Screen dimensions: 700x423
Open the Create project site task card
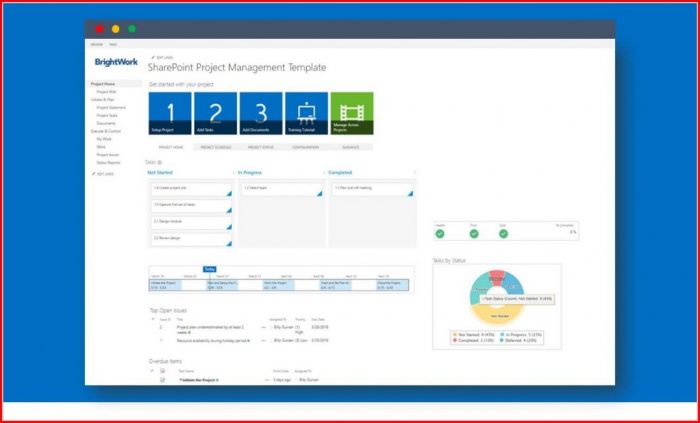coord(191,190)
